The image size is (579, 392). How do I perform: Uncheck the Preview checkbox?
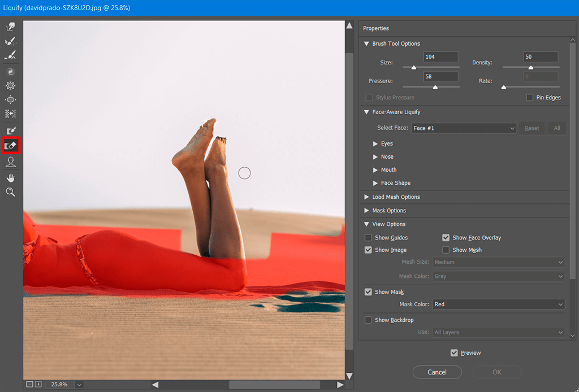(x=454, y=353)
